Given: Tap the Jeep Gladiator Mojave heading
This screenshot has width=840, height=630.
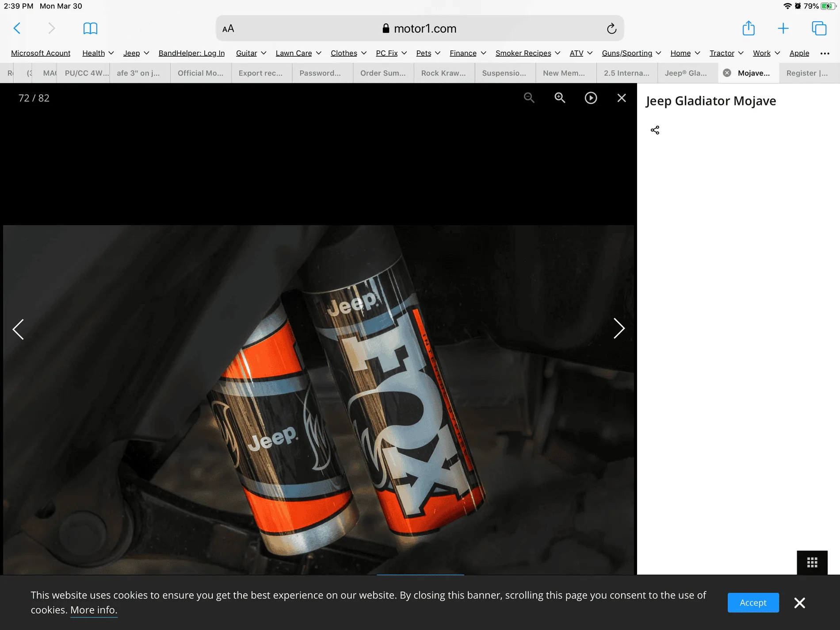Looking at the screenshot, I should click(x=711, y=101).
